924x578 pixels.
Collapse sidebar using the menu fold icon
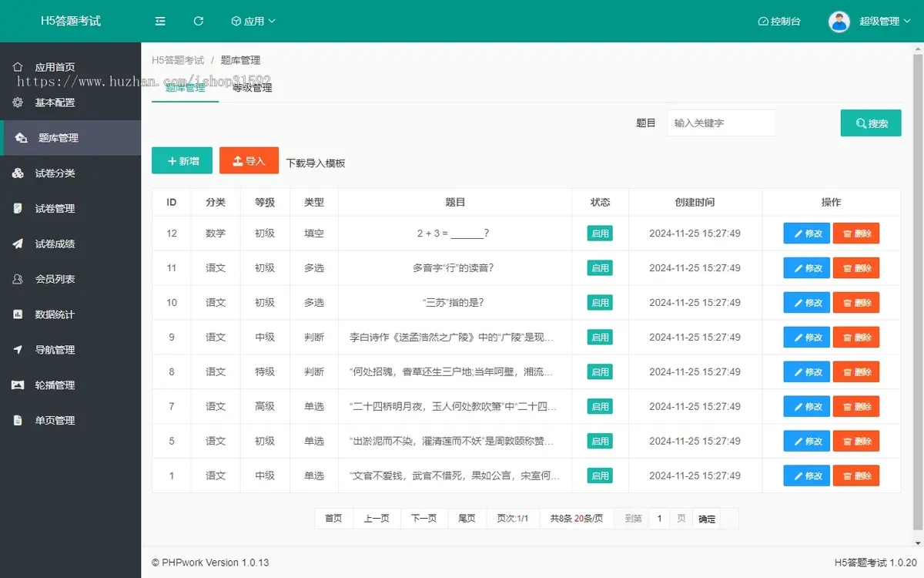click(x=160, y=22)
